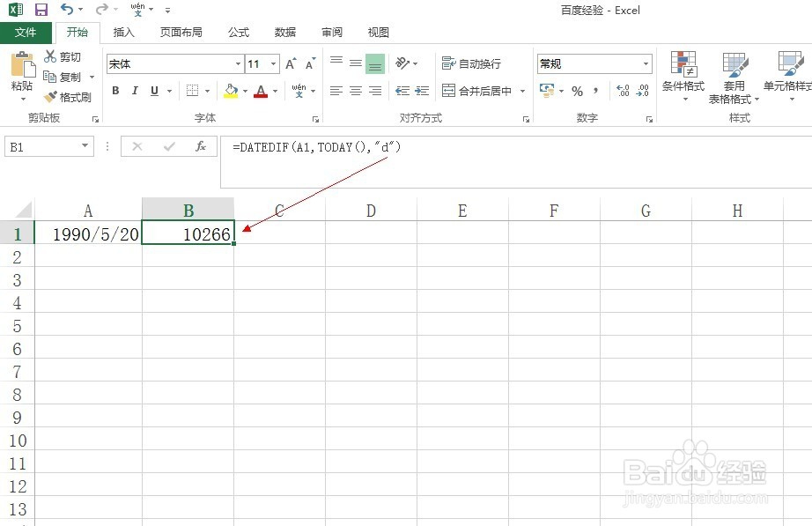
Task: Select cell A1 containing 1990/5/20
Action: pos(88,233)
